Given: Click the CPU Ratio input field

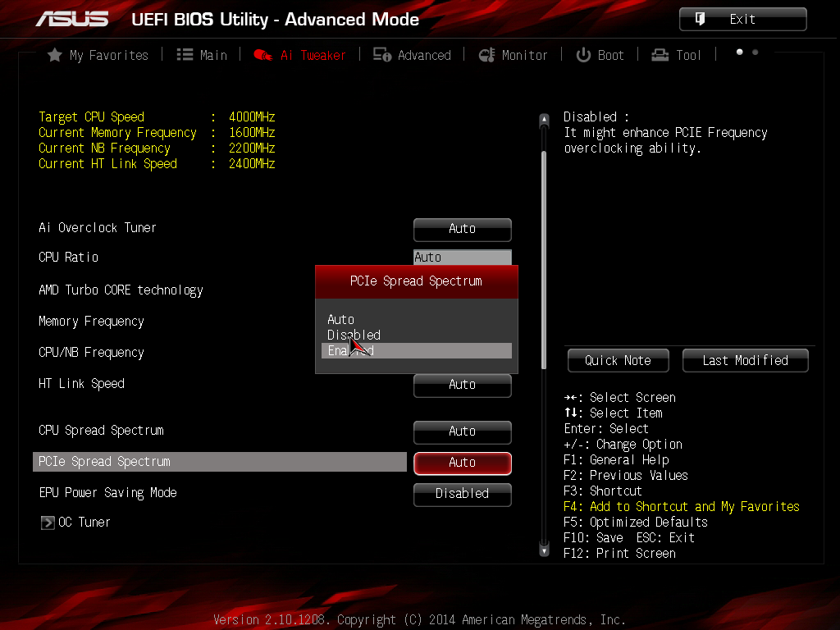Looking at the screenshot, I should [x=463, y=257].
